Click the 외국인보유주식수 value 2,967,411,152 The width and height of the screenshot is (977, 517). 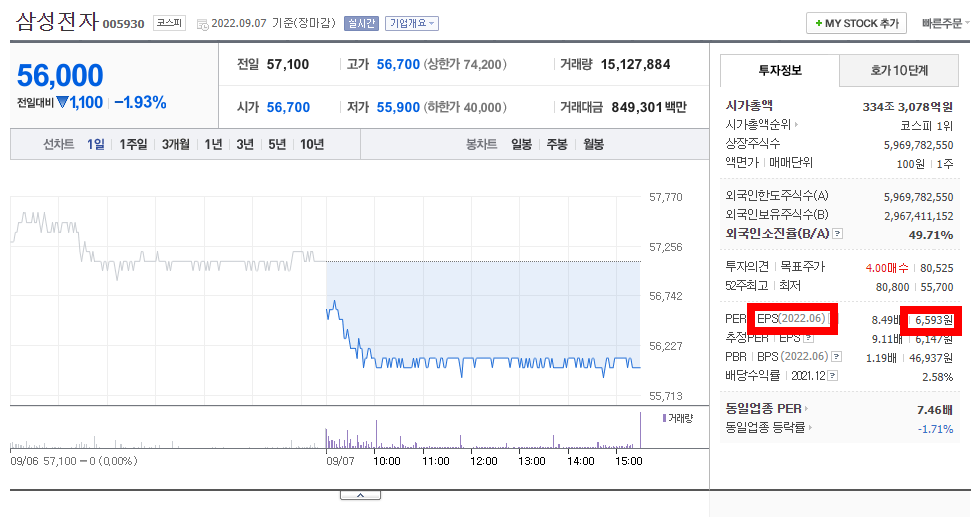tap(918, 216)
